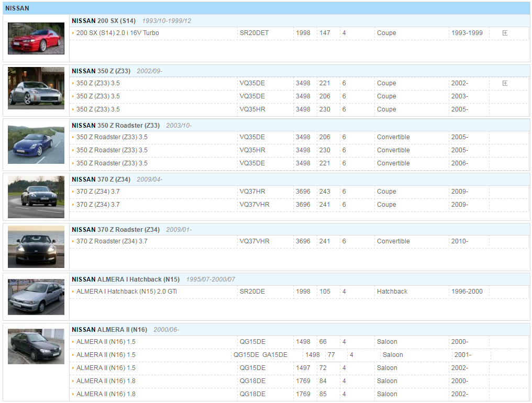Select ALMERA II (N16) 1.8 with 84 power
Screen dimensions: 532x403
(106, 381)
